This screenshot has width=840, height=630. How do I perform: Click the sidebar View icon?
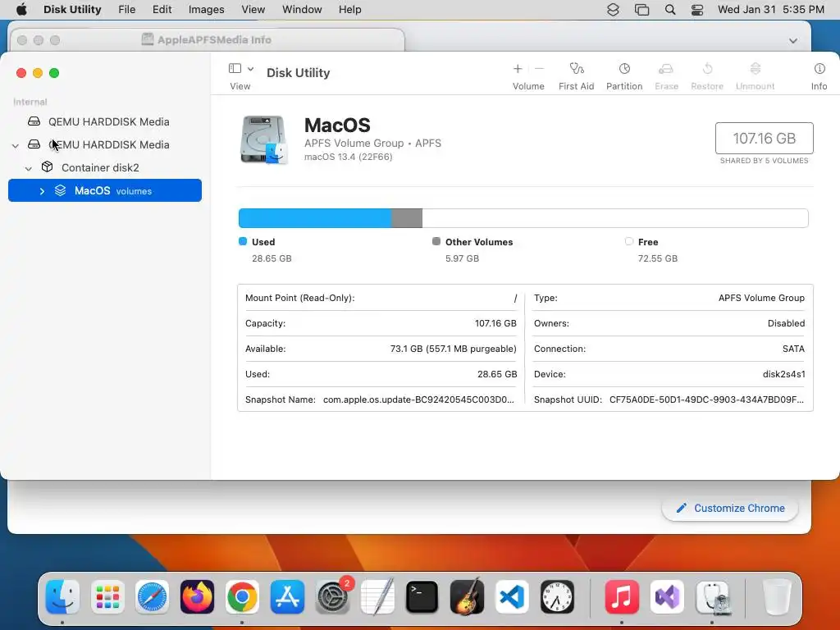click(235, 69)
